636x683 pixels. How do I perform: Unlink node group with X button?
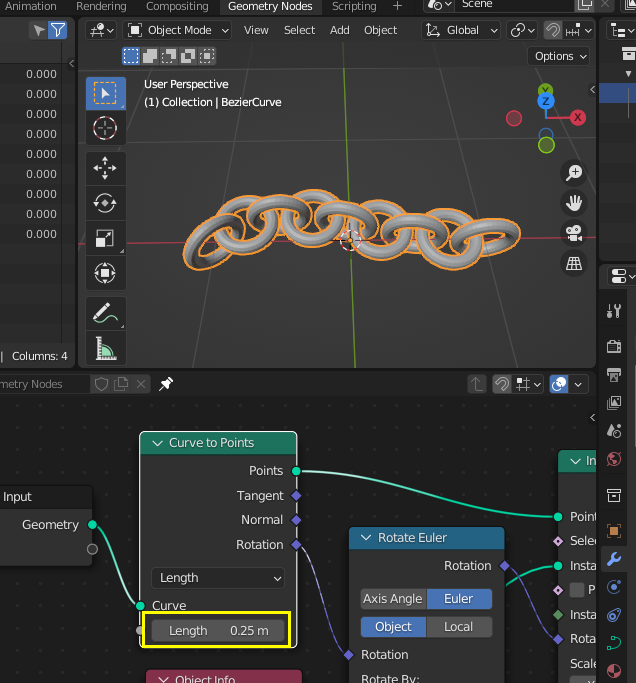tap(141, 384)
